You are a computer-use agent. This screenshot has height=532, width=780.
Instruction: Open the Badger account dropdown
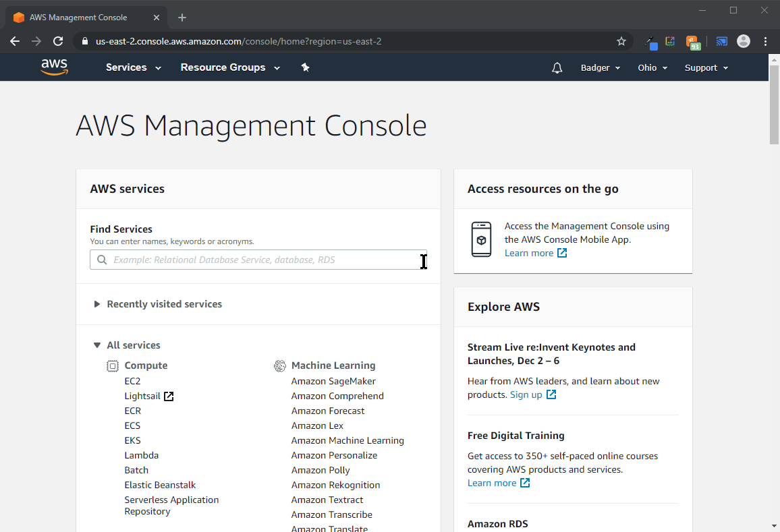pyautogui.click(x=601, y=67)
